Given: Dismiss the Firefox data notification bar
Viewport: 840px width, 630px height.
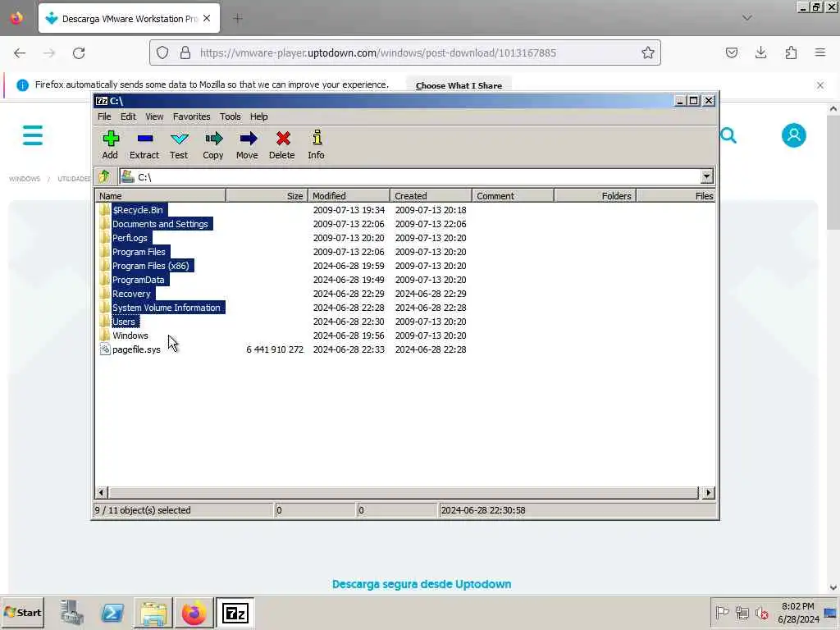Looking at the screenshot, I should [x=820, y=85].
